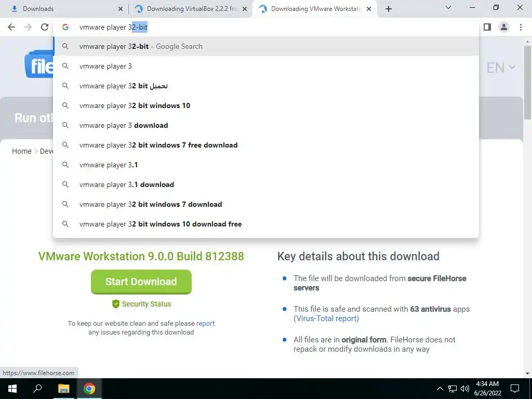Click the scrollbar down arrow
The width and height of the screenshot is (532, 399).
pos(527,373)
